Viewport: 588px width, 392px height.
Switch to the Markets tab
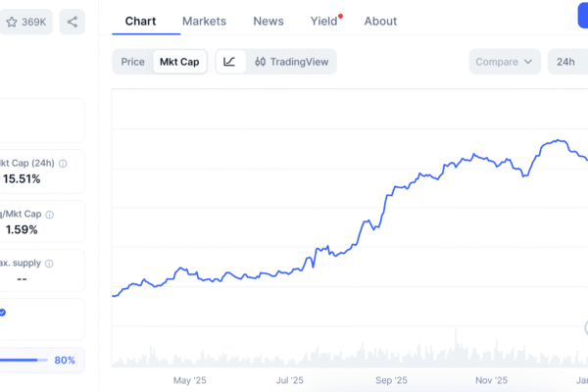point(204,21)
